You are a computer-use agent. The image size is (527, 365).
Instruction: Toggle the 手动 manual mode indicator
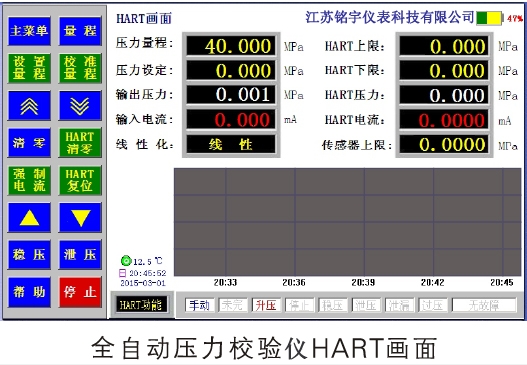point(200,305)
